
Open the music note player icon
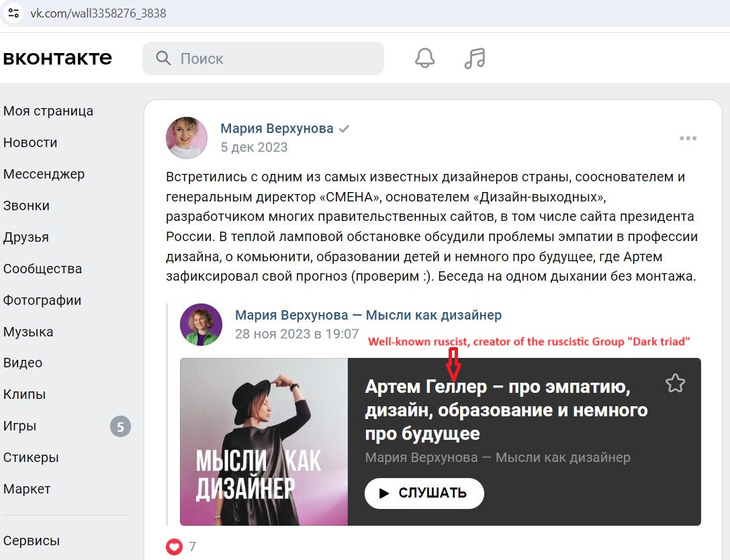pyautogui.click(x=475, y=58)
